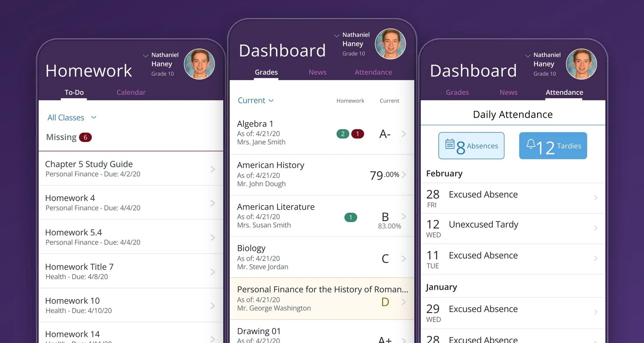Click the 79.00% grade for American History
This screenshot has height=343, width=644.
tap(384, 175)
